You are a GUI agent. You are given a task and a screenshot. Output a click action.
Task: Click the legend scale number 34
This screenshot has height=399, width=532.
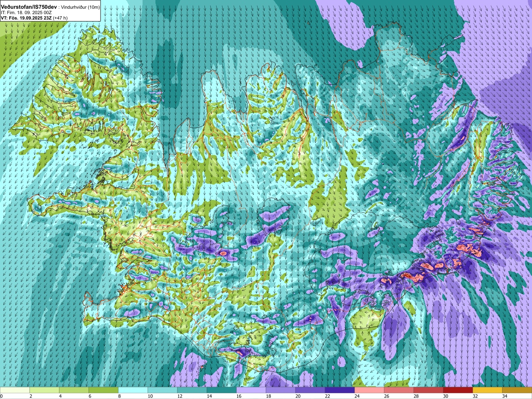click(x=504, y=396)
